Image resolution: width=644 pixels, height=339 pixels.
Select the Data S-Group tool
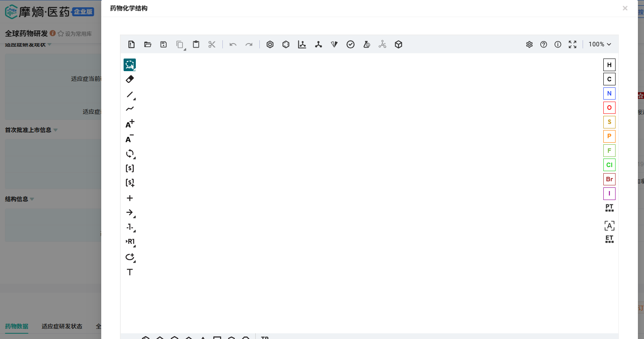(130, 183)
